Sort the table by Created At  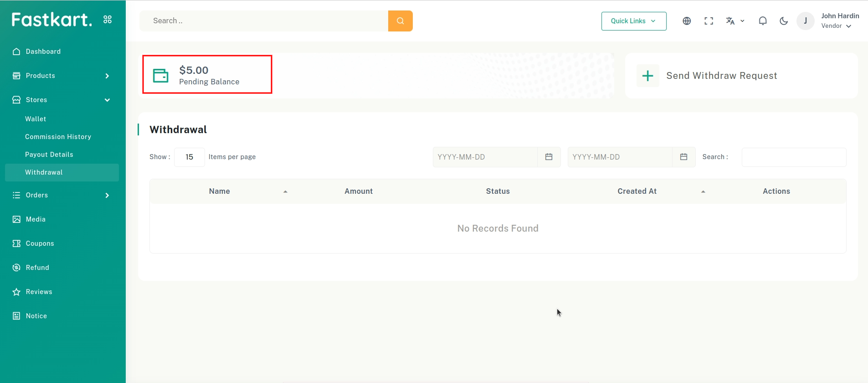click(637, 191)
